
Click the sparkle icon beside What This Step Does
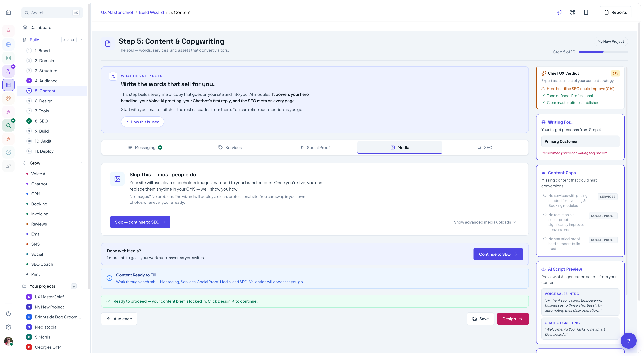click(x=113, y=76)
